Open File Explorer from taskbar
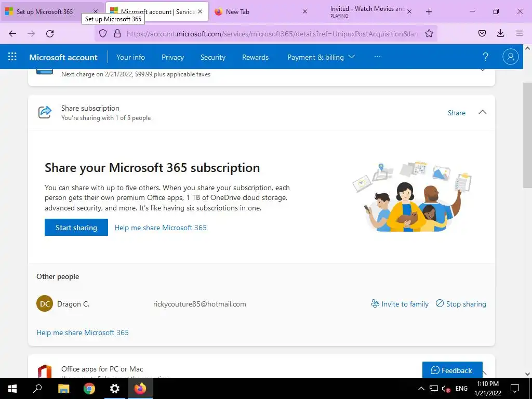The width and height of the screenshot is (532, 399). point(63,389)
